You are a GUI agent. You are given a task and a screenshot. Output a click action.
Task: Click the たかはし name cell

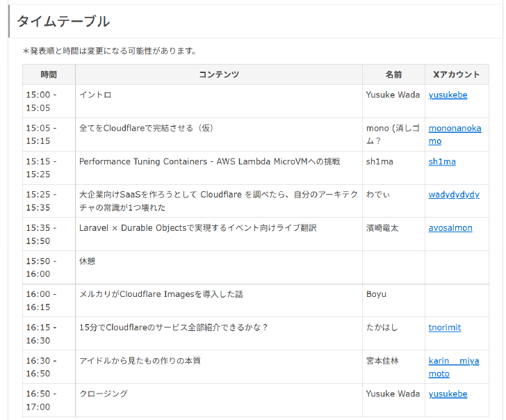(393, 334)
